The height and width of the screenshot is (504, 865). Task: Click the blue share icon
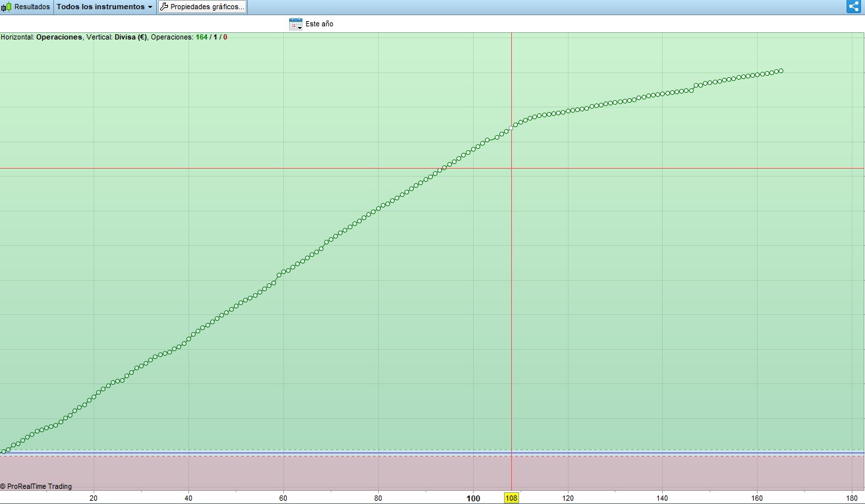tap(854, 7)
